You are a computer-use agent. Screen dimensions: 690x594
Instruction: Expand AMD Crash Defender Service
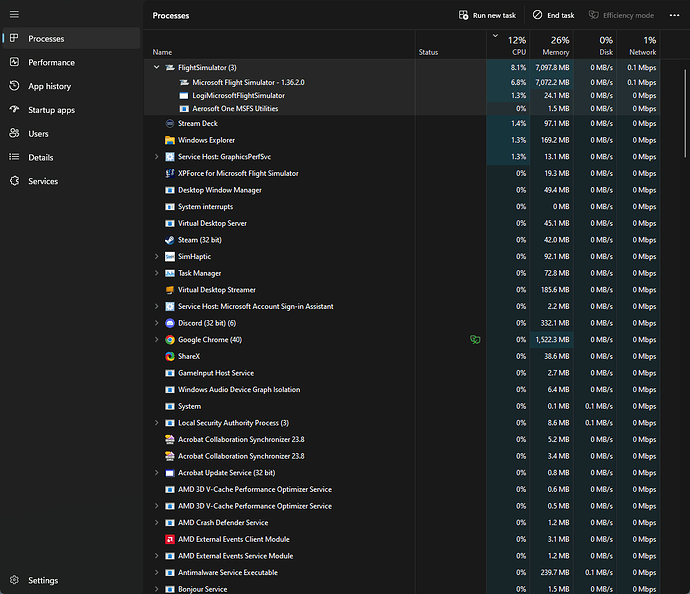click(156, 523)
